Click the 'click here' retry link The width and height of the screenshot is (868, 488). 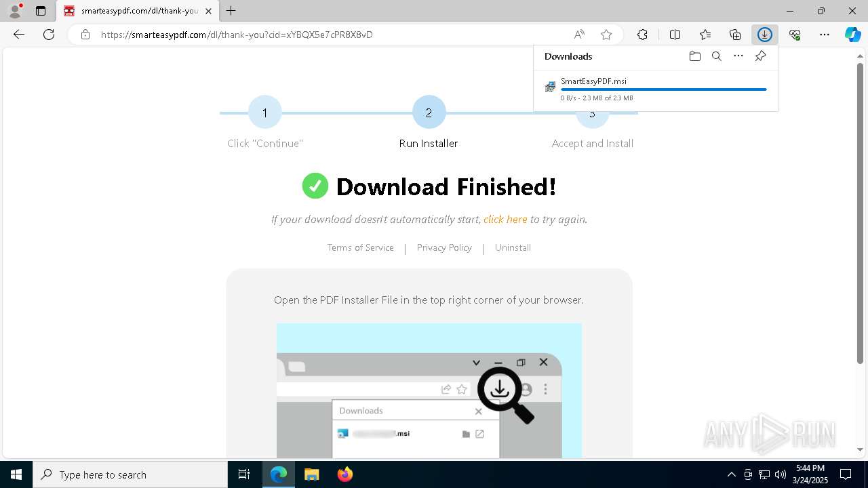tap(505, 220)
